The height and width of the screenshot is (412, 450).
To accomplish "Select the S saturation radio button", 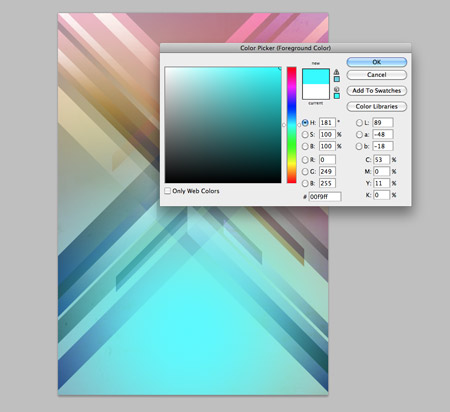I will click(x=305, y=134).
